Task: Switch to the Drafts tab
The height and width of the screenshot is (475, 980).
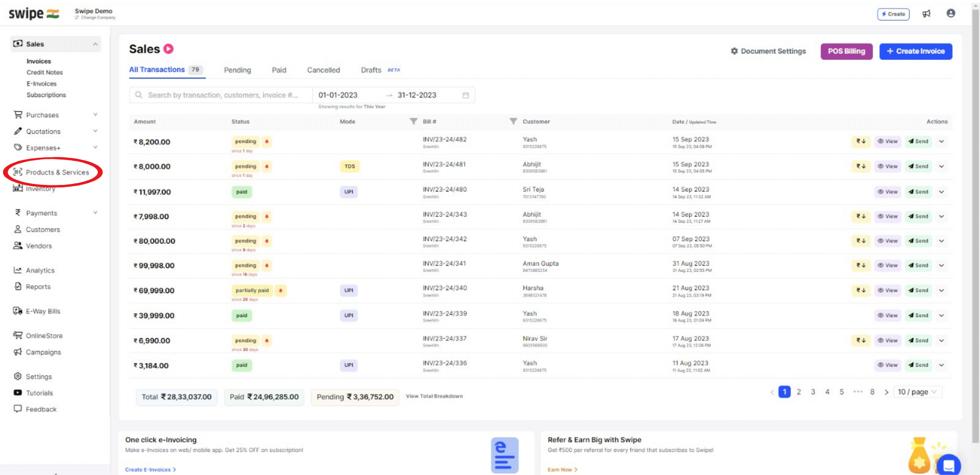Action: coord(371,70)
